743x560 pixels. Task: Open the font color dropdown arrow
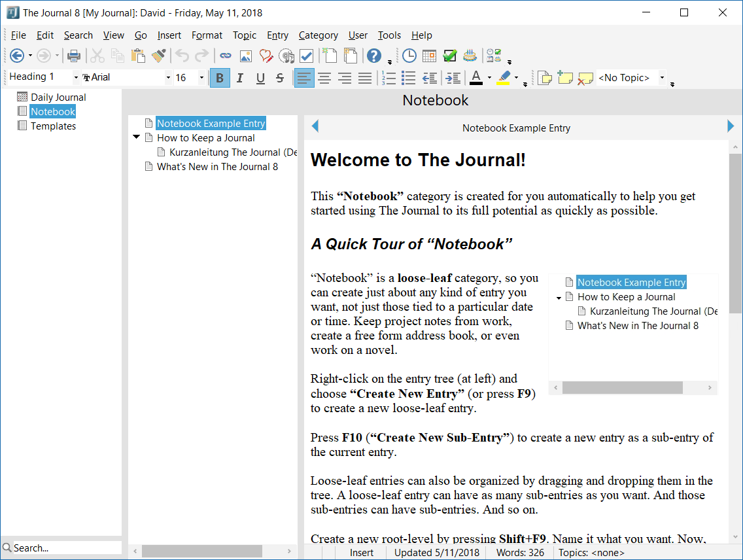(x=489, y=78)
